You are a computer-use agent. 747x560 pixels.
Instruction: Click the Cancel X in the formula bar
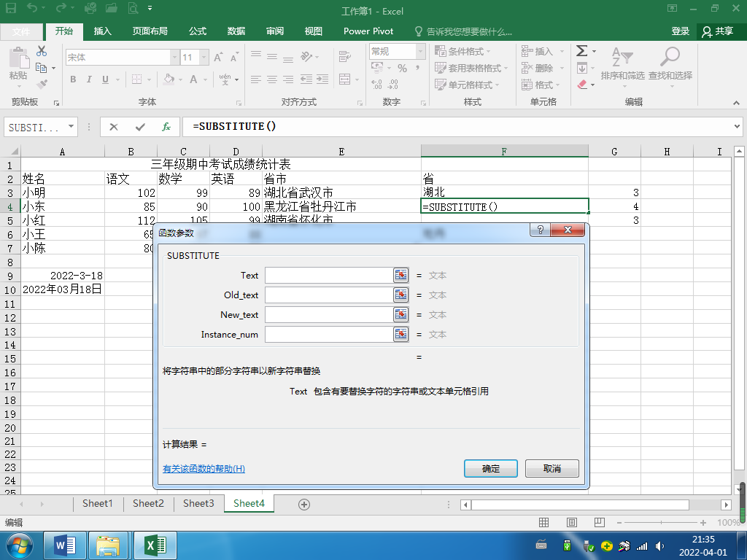[113, 127]
